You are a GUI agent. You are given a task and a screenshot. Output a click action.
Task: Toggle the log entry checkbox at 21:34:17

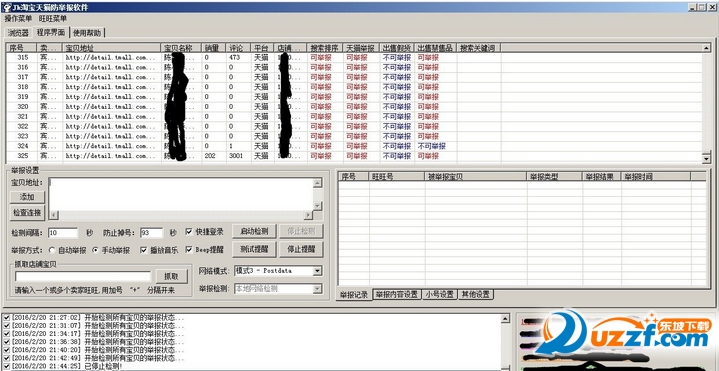point(7,333)
